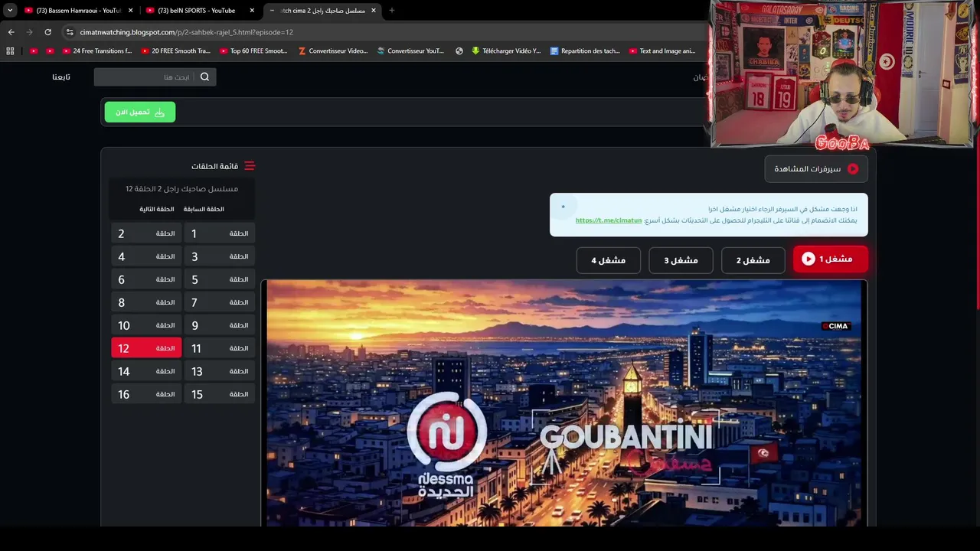980x551 pixels.
Task: Open the globe icon bookmark
Action: (459, 51)
